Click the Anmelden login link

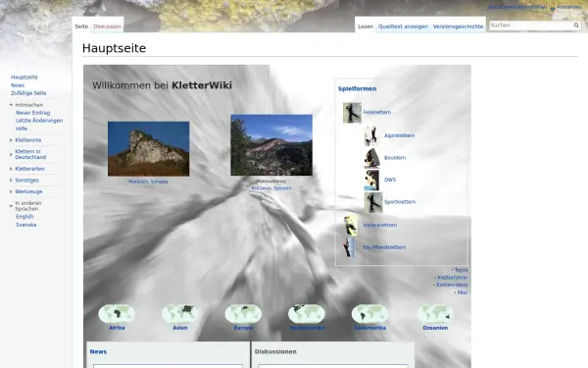coord(568,7)
